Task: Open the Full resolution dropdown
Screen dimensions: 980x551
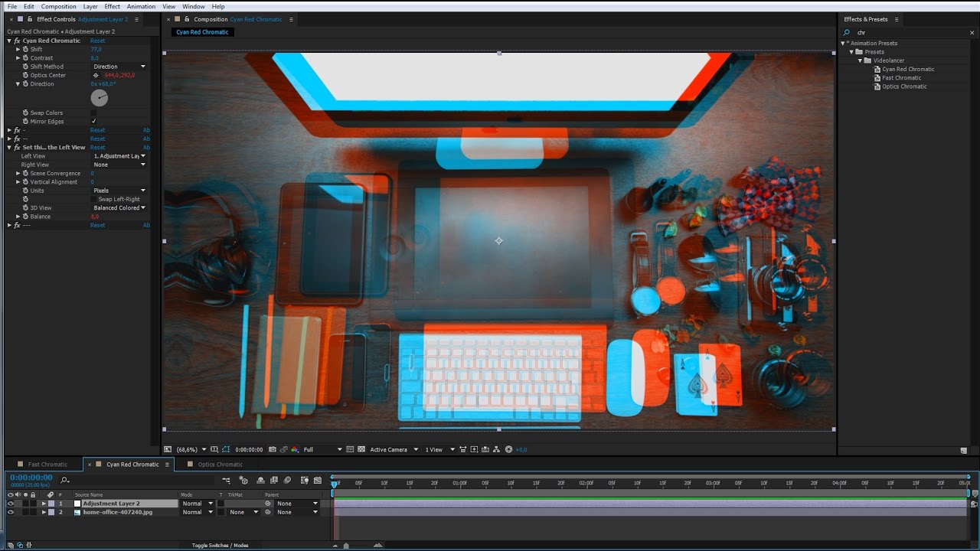Action: [323, 449]
